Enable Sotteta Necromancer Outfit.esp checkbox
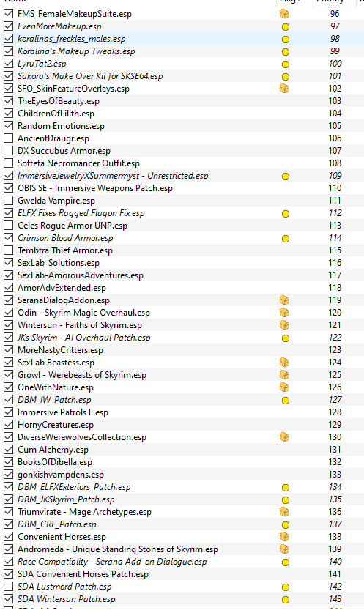Image resolution: width=364 pixels, height=613 pixels. tap(8, 163)
